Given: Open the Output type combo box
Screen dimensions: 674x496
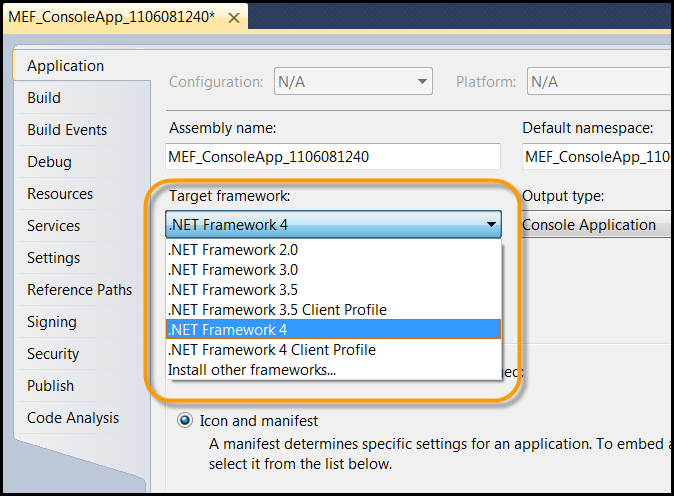Looking at the screenshot, I should (x=596, y=225).
